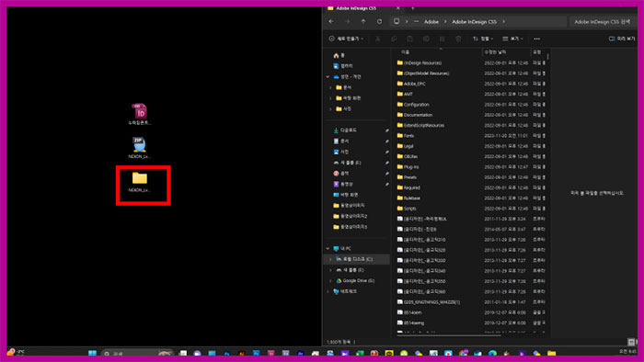Image resolution: width=644 pixels, height=362 pixels.
Task: Click the Cut scissors icon in the toolbar
Action: 378,39
